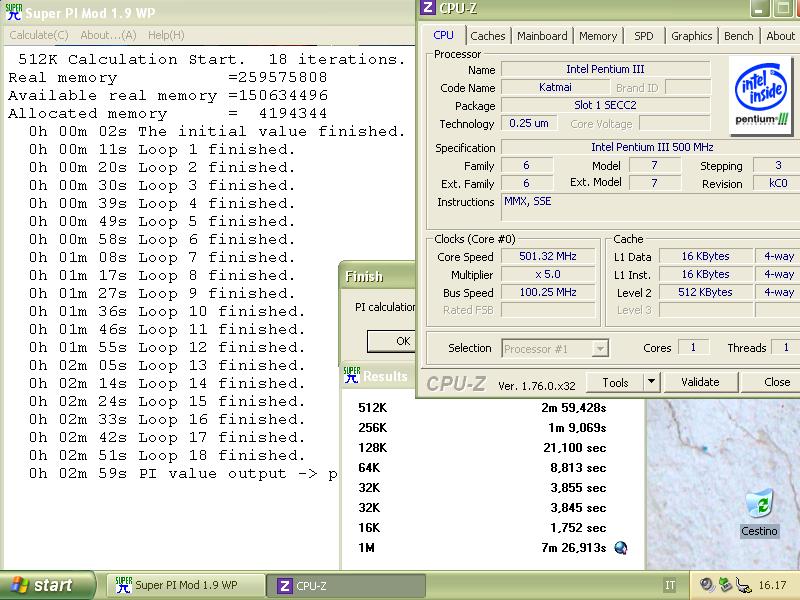
Task: Click the Safely Remove Hardware tray icon
Action: [x=726, y=585]
